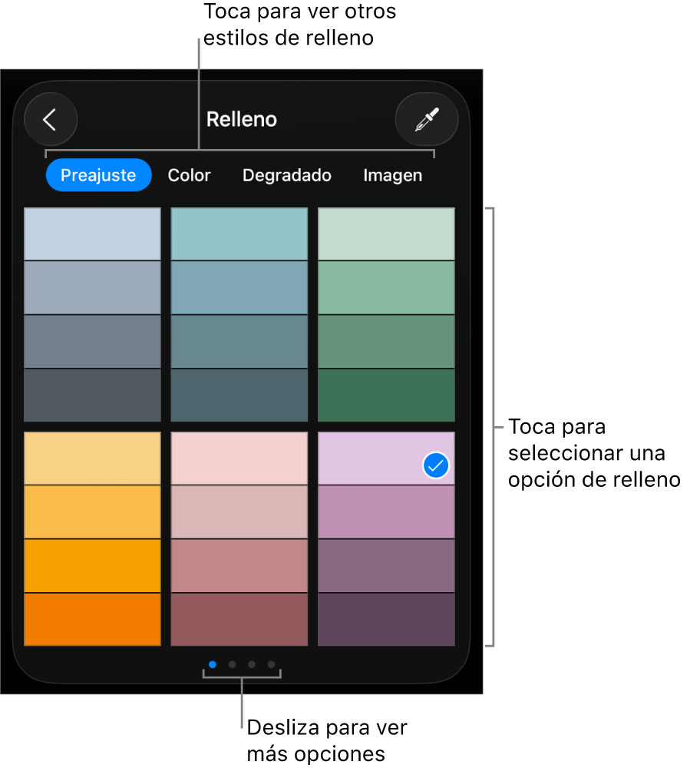Screen dimensions: 700x768
Task: Choose the lightest blue-gray swatch
Action: 93,234
